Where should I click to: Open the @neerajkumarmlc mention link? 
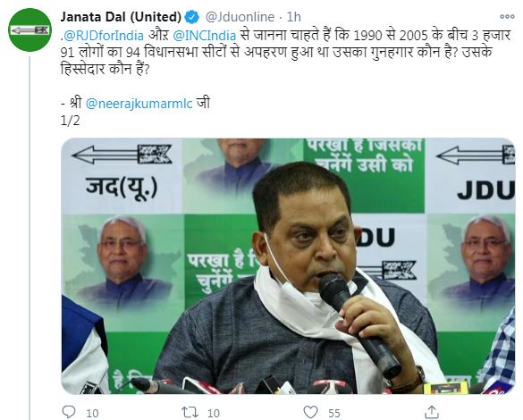139,104
